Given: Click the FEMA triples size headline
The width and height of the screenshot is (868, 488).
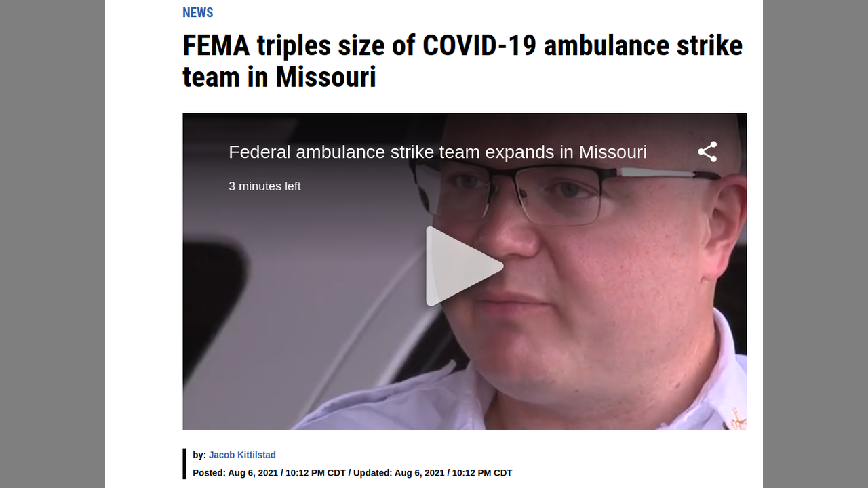Looking at the screenshot, I should pos(462,61).
